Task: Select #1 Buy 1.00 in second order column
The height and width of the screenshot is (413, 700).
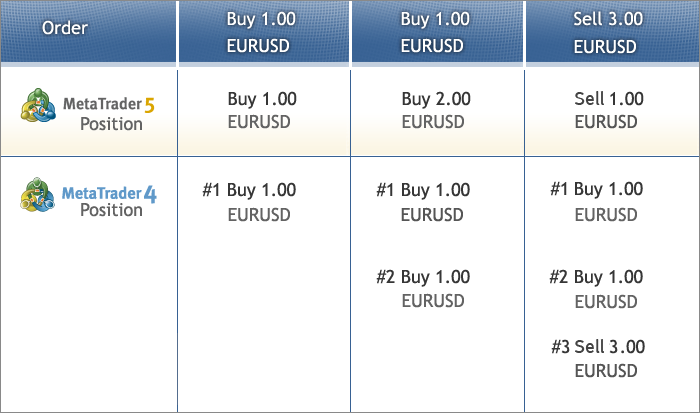Action: [x=423, y=190]
